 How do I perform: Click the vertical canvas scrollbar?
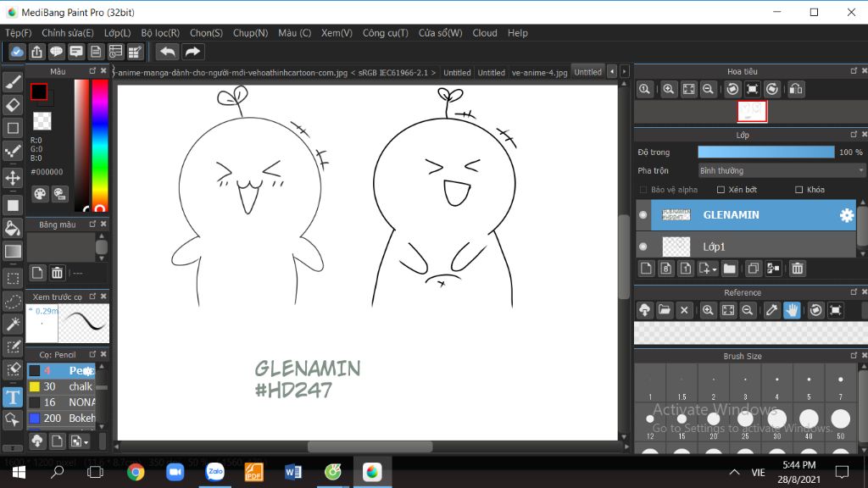[623, 256]
